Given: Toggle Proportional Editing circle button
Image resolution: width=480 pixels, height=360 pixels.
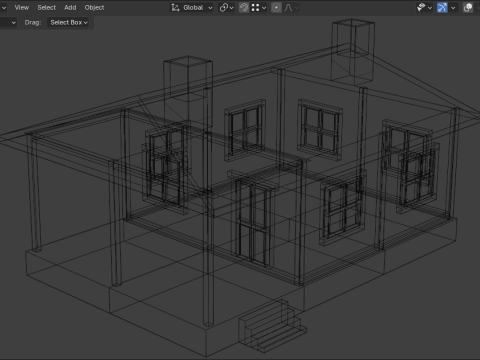Looking at the screenshot, I should 276,7.
